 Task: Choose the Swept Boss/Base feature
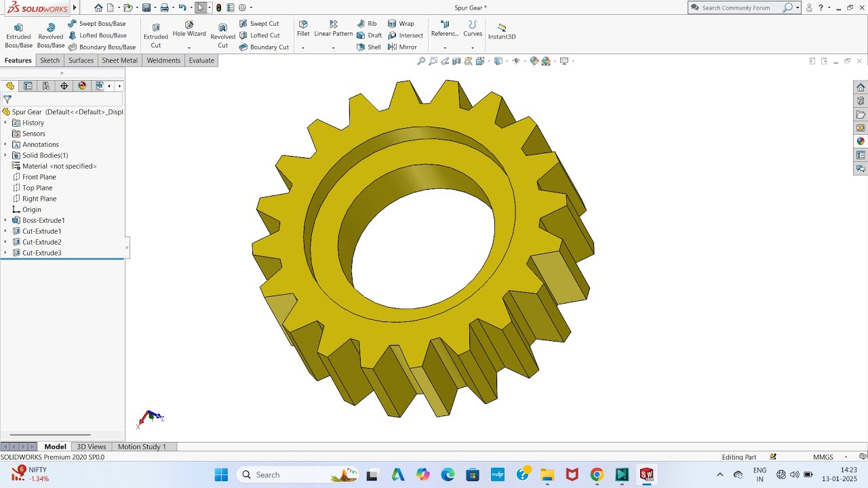click(97, 24)
